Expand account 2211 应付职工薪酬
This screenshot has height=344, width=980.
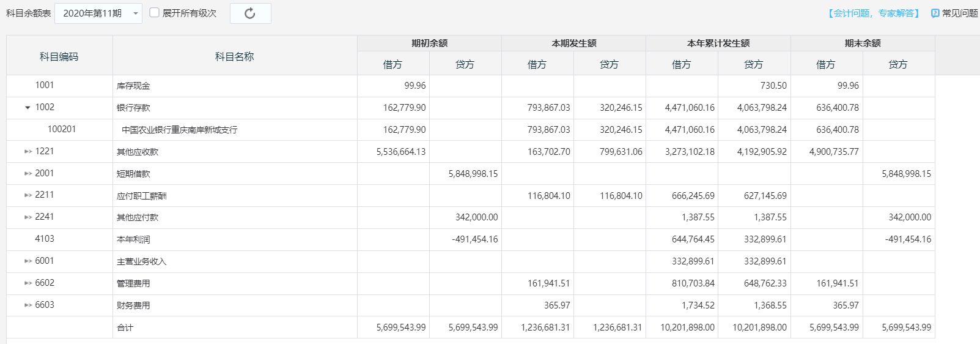pyautogui.click(x=28, y=195)
